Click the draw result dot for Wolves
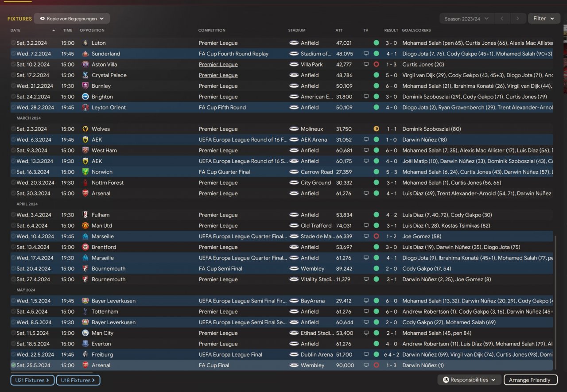The height and width of the screenshot is (392, 567). pos(376,129)
